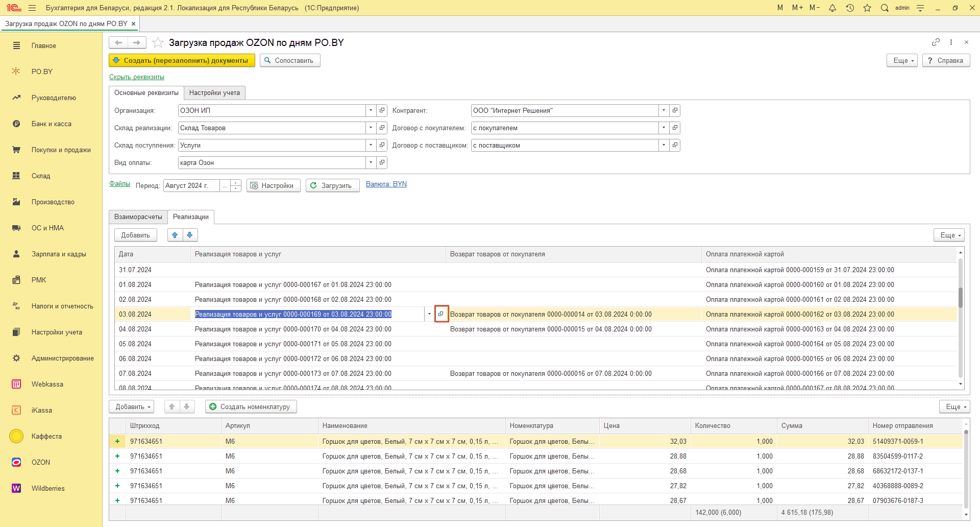980x527 pixels.
Task: Expand Склад поступления dropdown arrow
Action: [371, 145]
